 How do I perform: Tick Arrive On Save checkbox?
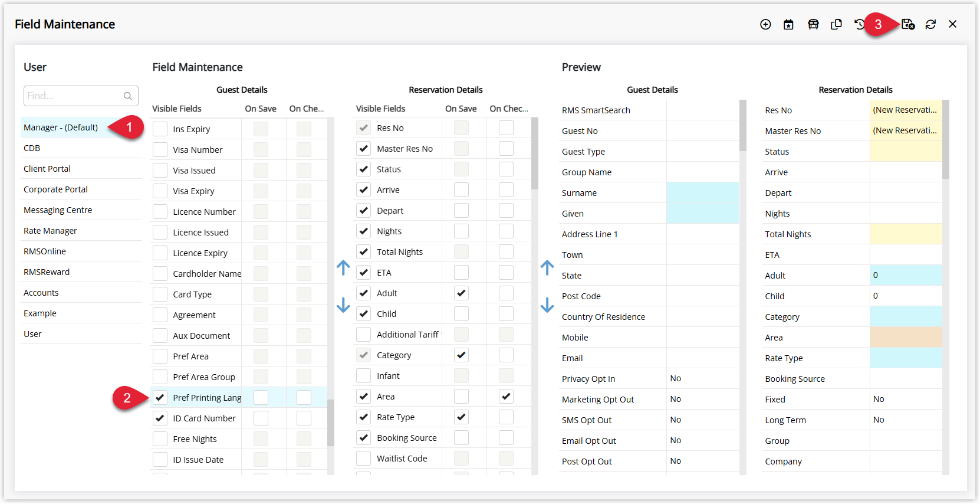pos(461,189)
